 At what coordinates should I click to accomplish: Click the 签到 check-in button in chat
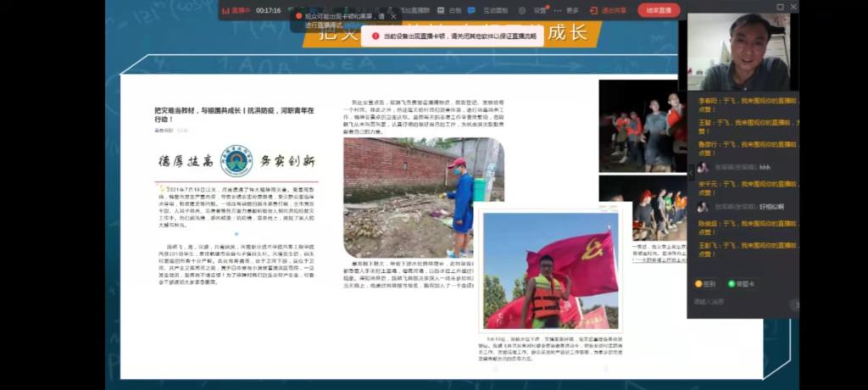[705, 284]
